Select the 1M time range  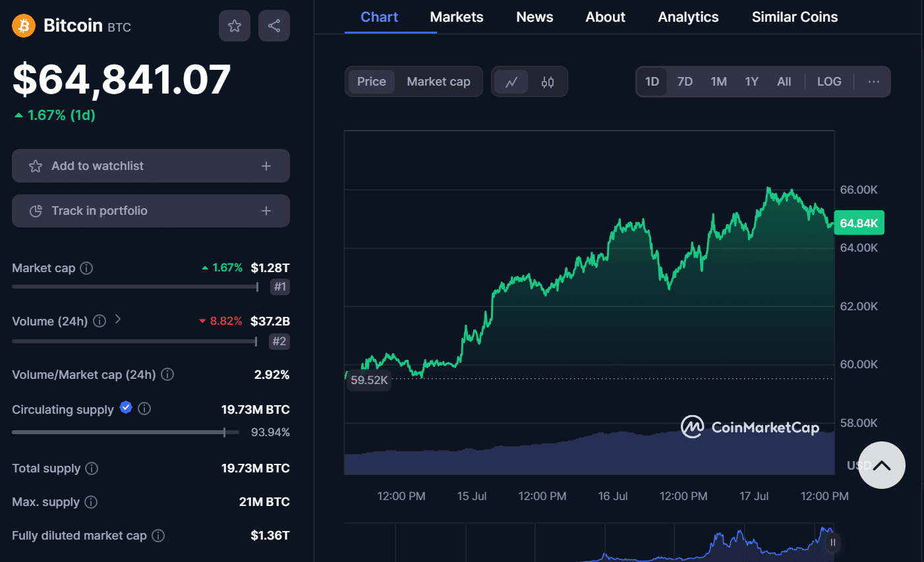pyautogui.click(x=718, y=82)
